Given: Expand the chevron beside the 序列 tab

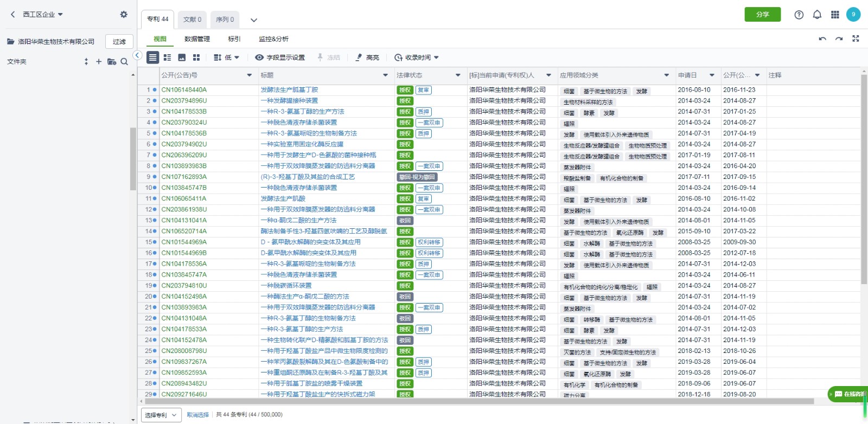Looking at the screenshot, I should [253, 20].
